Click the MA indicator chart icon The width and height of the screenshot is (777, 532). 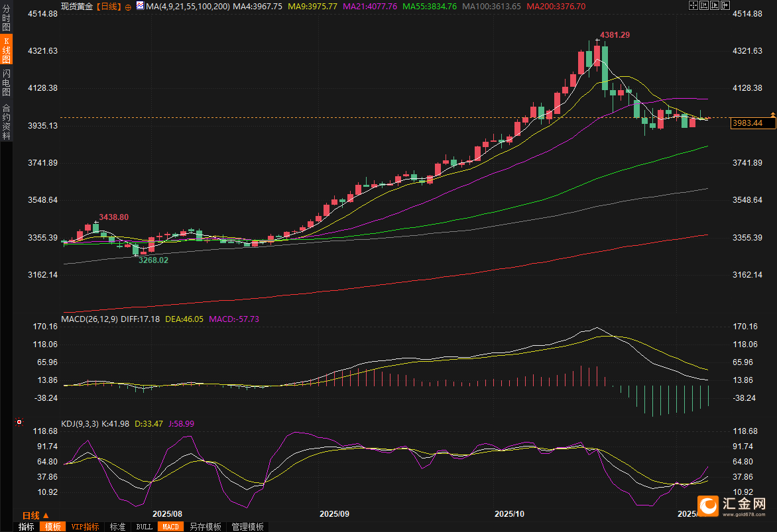click(x=139, y=6)
